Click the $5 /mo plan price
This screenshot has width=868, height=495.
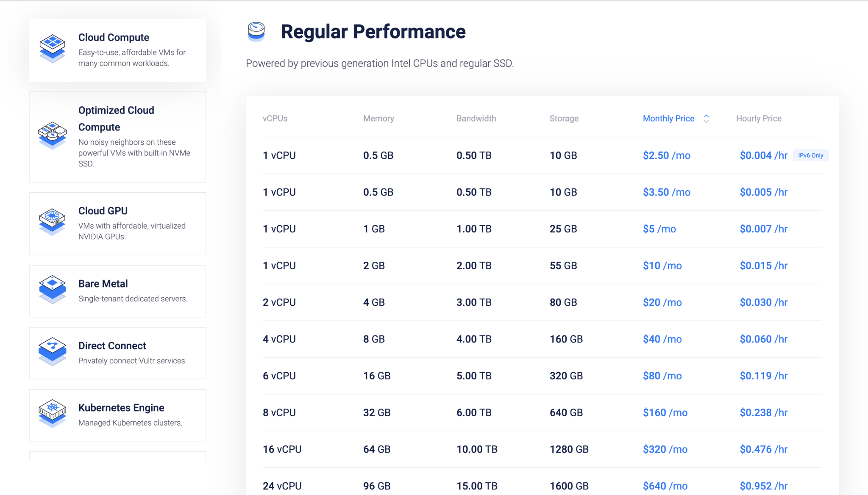659,229
